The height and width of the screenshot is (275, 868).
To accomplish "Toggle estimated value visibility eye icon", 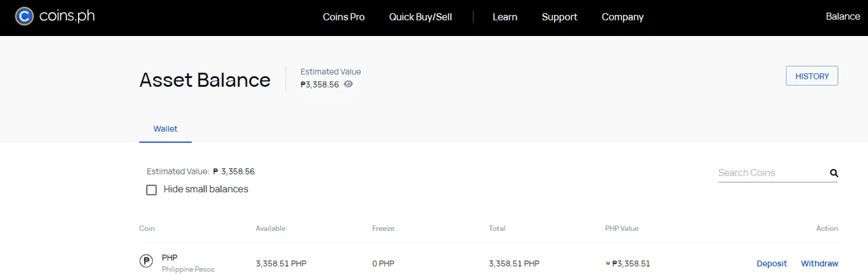I will click(349, 84).
